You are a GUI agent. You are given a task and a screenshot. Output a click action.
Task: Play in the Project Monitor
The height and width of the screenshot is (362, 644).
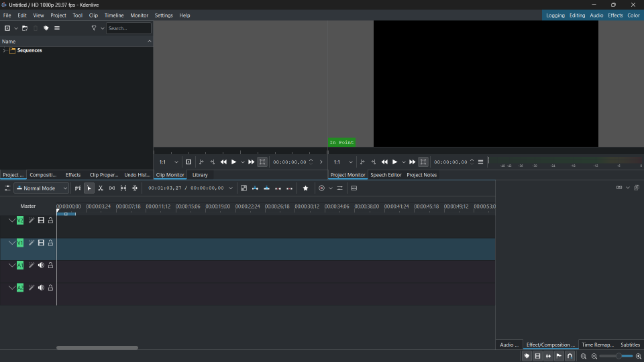tap(394, 162)
